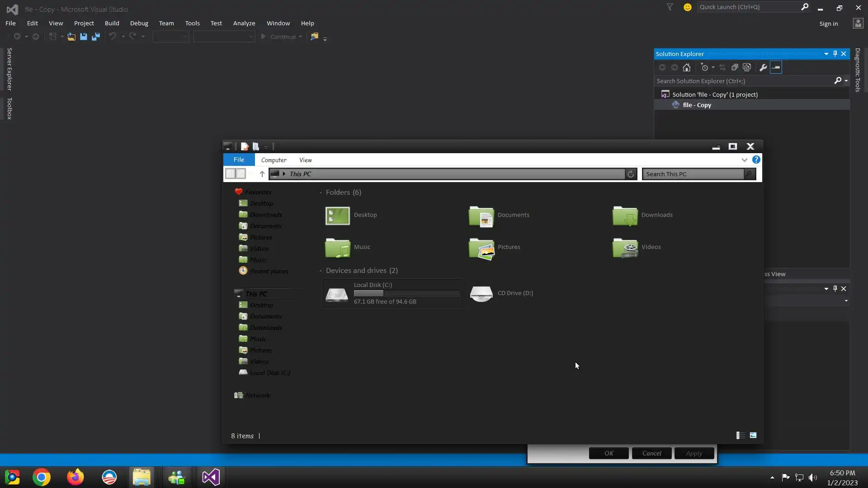Open the Debug menu
This screenshot has height=488, width=868.
[x=139, y=23]
